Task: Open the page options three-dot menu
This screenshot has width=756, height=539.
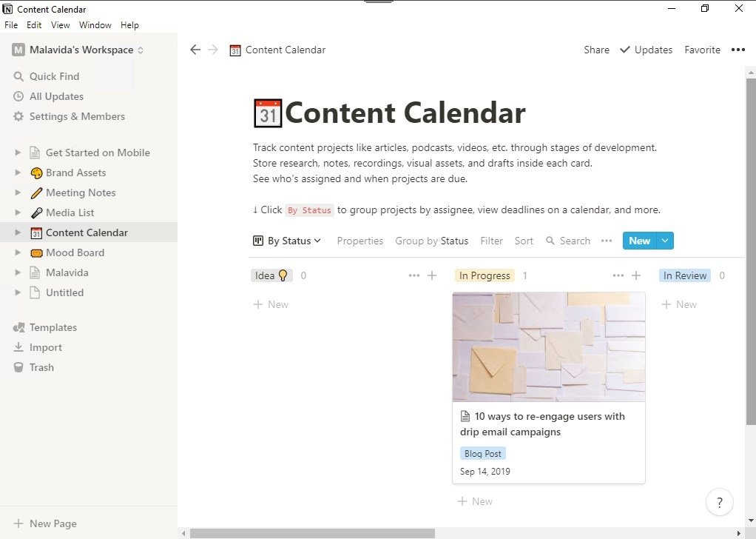Action: (x=738, y=50)
